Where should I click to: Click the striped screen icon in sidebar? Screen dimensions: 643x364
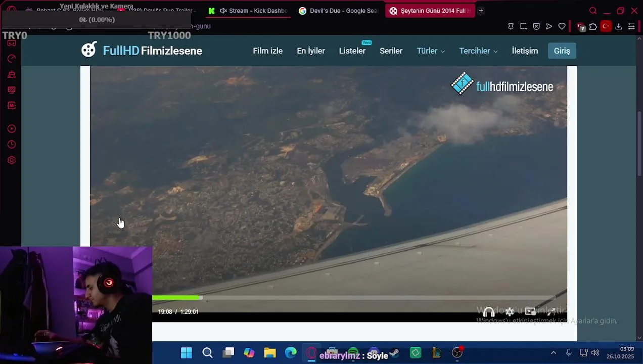[12, 90]
